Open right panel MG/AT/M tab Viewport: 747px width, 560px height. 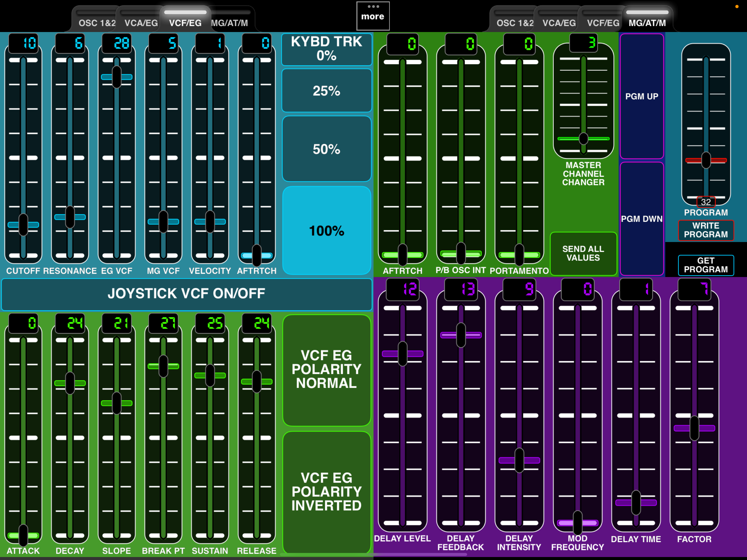click(647, 19)
